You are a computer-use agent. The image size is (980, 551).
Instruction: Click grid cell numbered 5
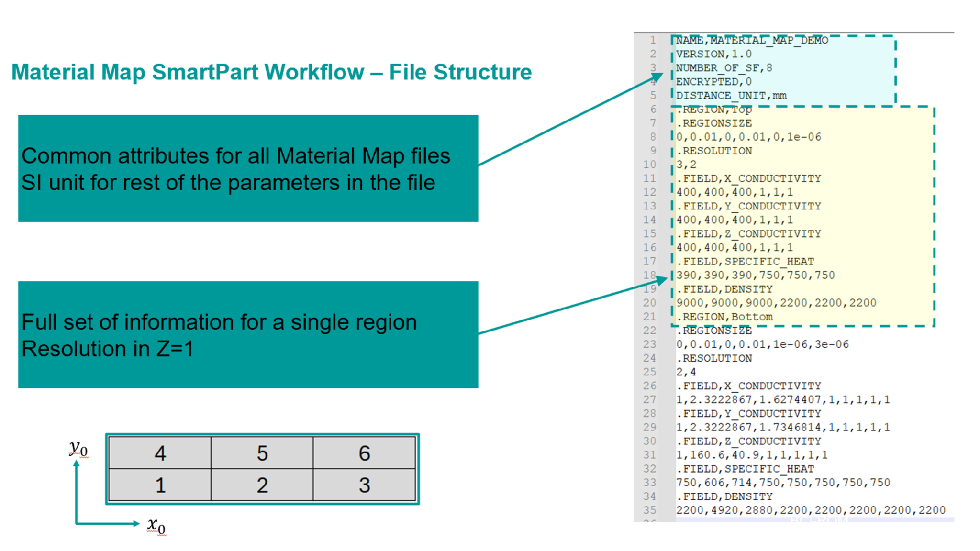(262, 453)
